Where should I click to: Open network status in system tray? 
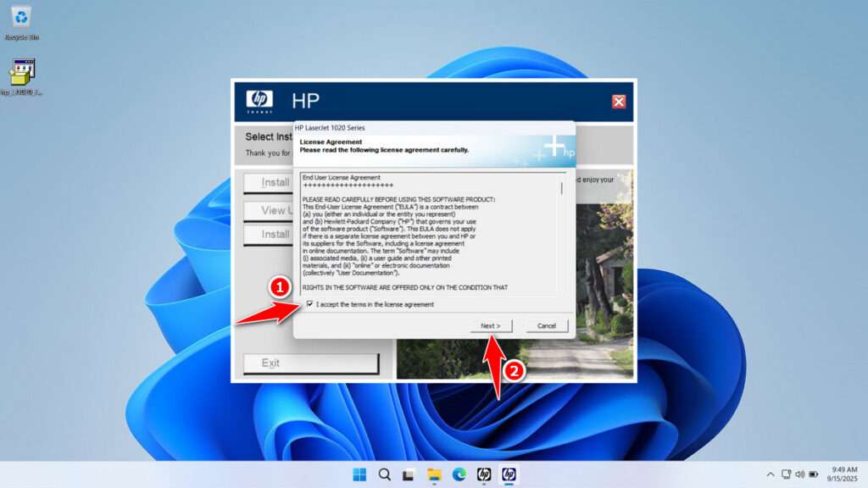tap(786, 474)
